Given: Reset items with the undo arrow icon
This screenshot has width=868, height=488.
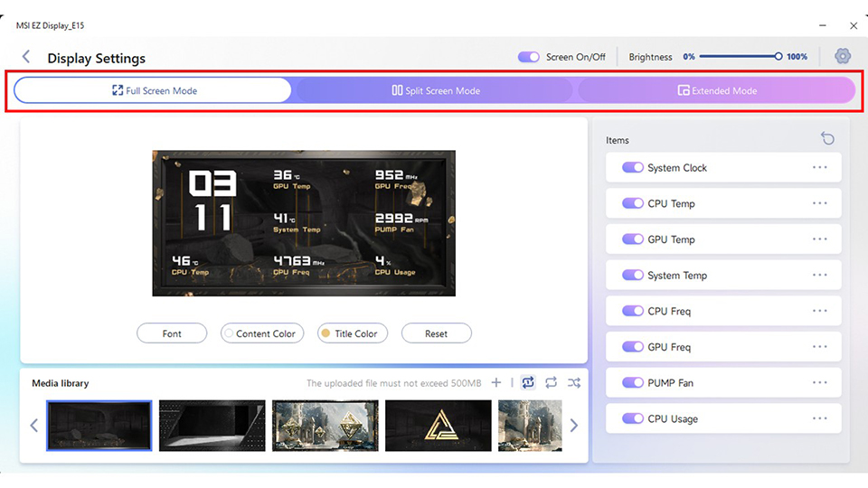Looking at the screenshot, I should (827, 138).
